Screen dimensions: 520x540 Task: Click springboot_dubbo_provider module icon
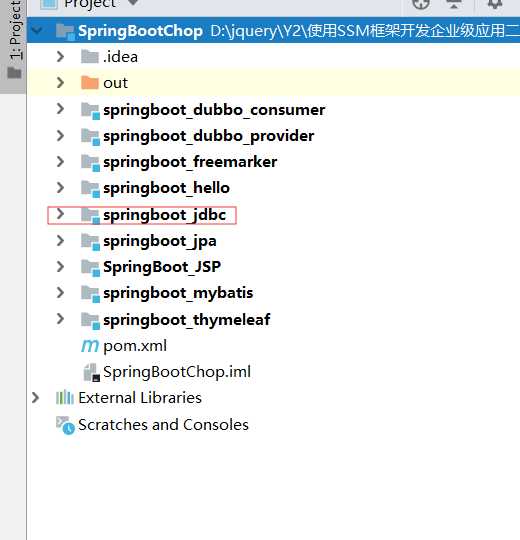(91, 137)
